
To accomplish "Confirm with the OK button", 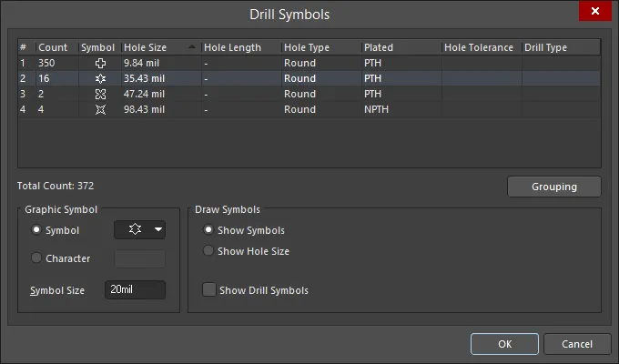I will 504,344.
